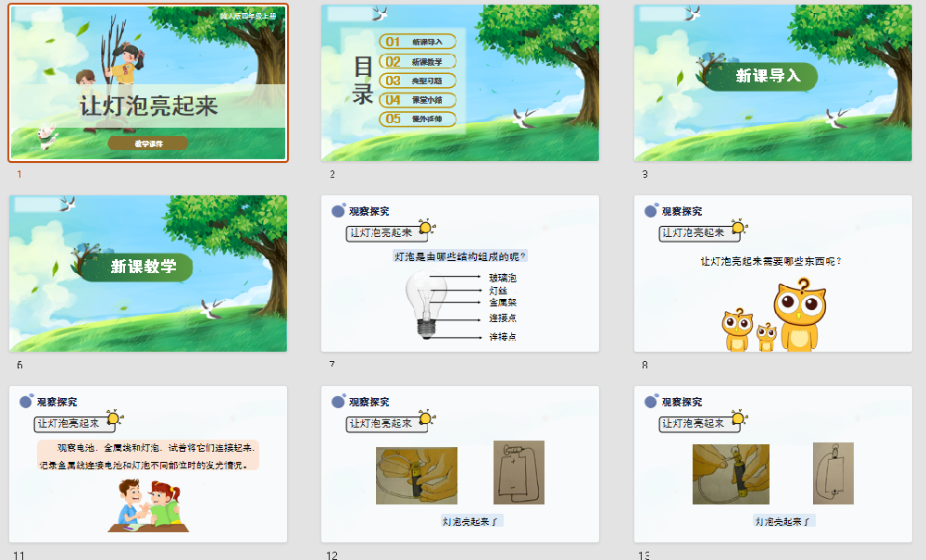Click the green 新课导入 banner on slide 3
This screenshot has height=560, width=926.
(761, 77)
